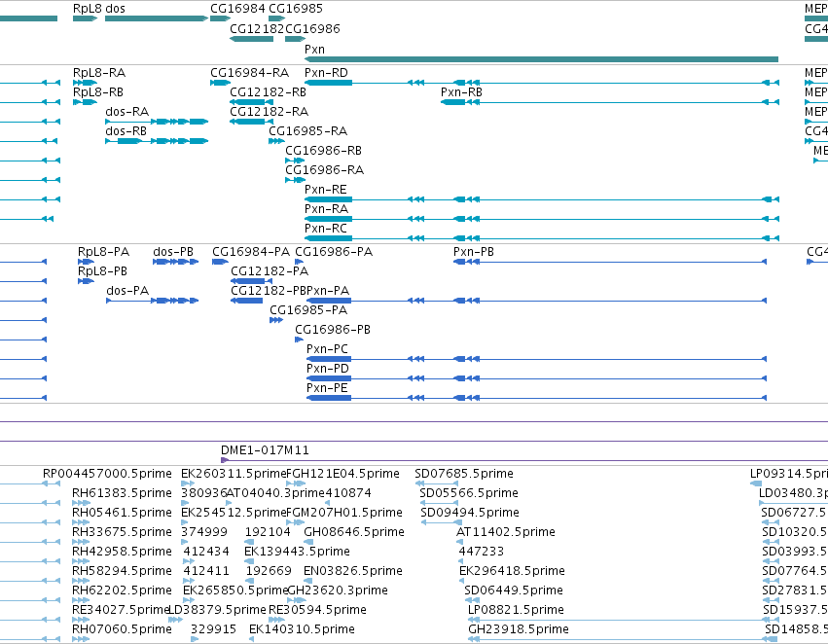Click the RpL8 gene label
828x644 pixels.
pyautogui.click(x=87, y=9)
